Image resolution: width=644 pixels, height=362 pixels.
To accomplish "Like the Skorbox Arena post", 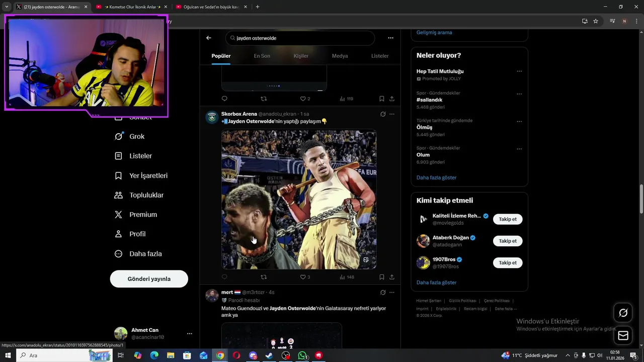I will click(x=305, y=277).
